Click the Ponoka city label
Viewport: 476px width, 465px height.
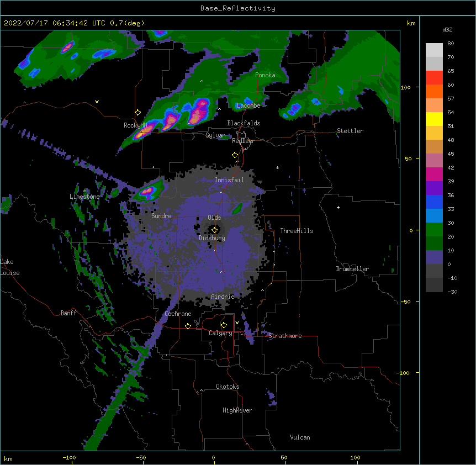tap(265, 75)
